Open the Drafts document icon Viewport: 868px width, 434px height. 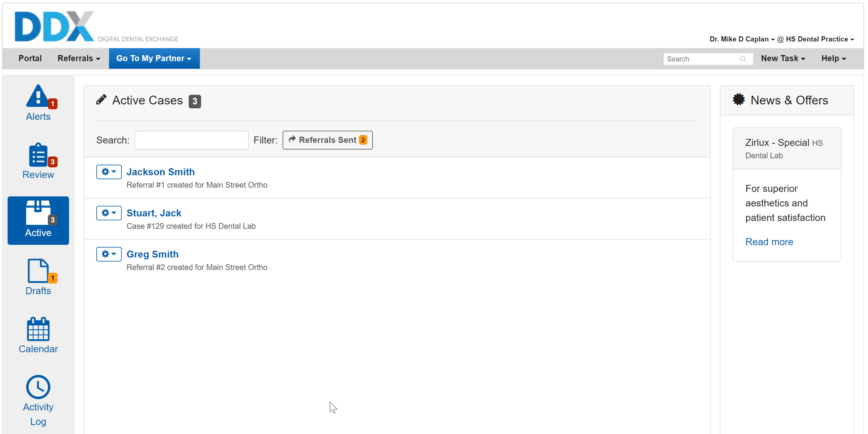click(x=38, y=271)
